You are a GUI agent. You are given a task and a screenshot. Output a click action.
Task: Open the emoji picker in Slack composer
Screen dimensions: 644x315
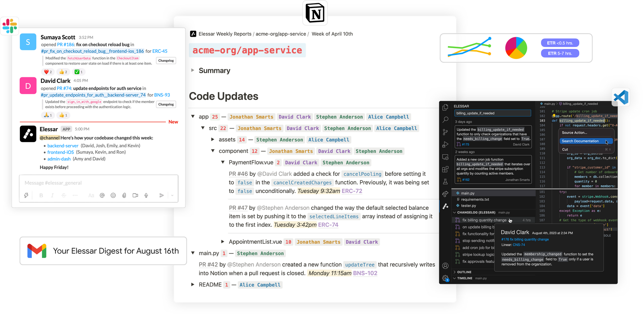pos(113,195)
